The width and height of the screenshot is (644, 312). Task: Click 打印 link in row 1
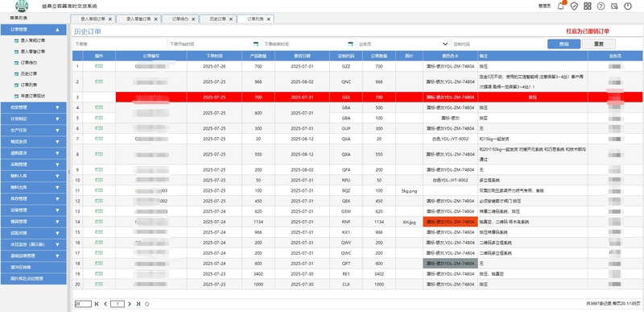(x=99, y=66)
